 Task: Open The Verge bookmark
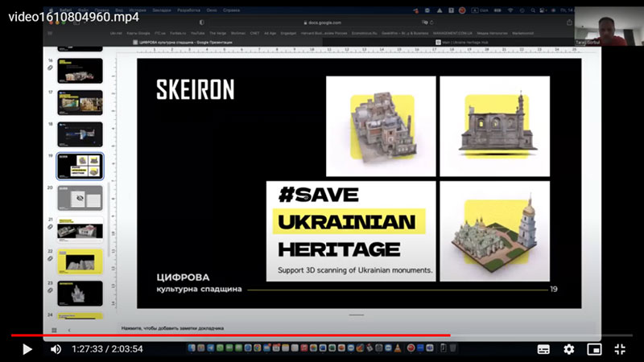coord(217,33)
